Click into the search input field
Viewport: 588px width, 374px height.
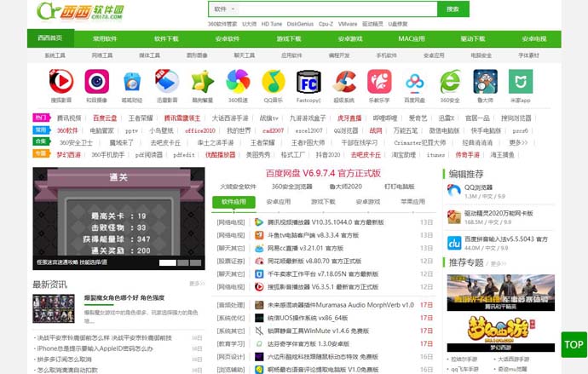pyautogui.click(x=337, y=9)
